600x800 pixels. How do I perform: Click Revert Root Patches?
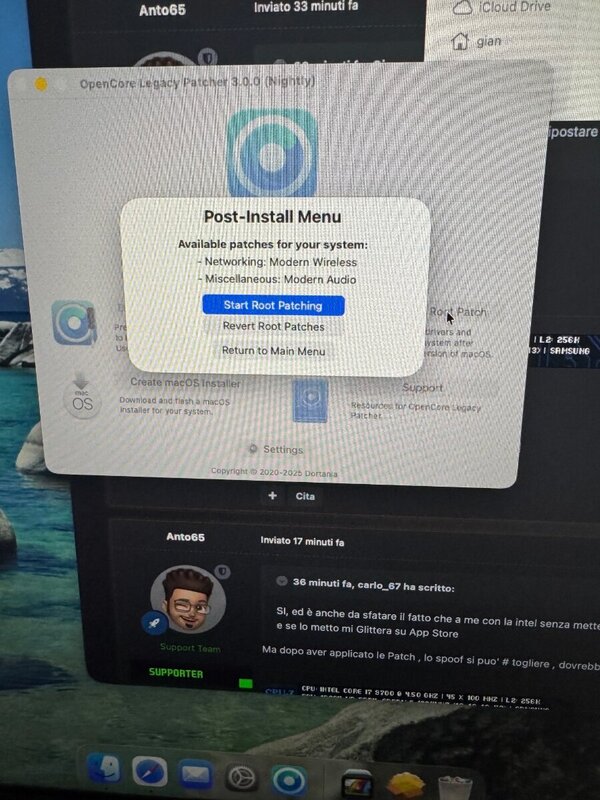pyautogui.click(x=273, y=327)
